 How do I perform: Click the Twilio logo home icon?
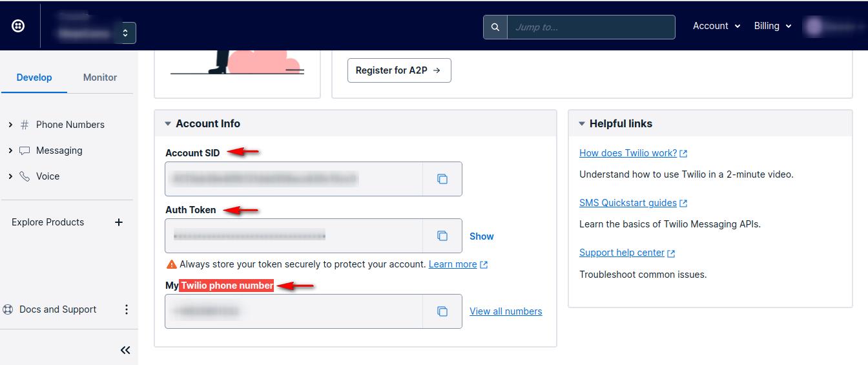(x=19, y=26)
